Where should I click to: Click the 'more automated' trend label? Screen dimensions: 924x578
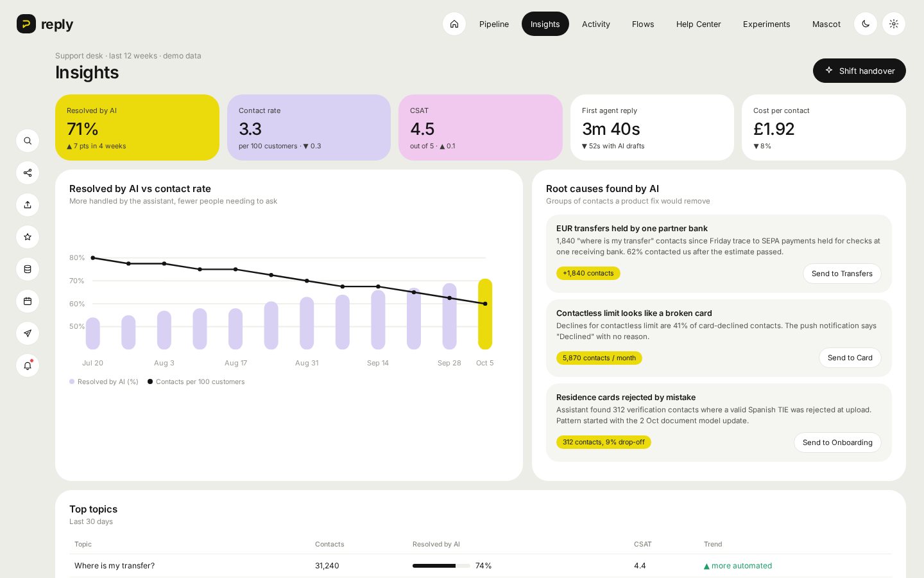tap(738, 566)
